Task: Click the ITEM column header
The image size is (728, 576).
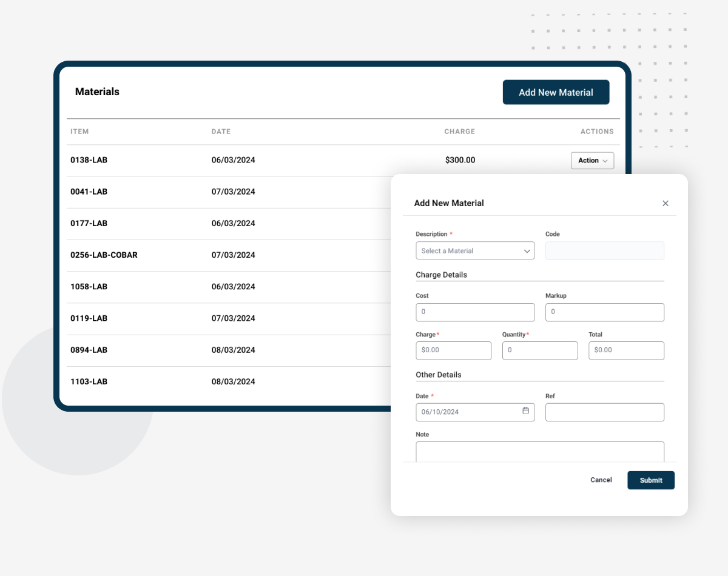Action: tap(79, 132)
